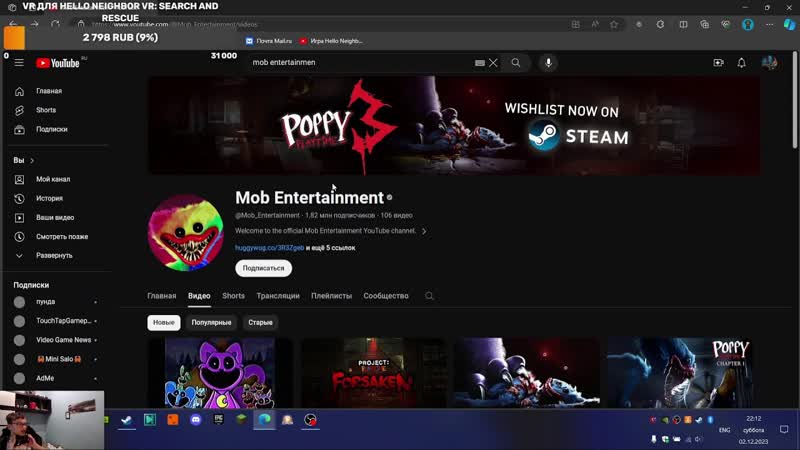Open the и ещё 5 ссылок links

[331, 247]
